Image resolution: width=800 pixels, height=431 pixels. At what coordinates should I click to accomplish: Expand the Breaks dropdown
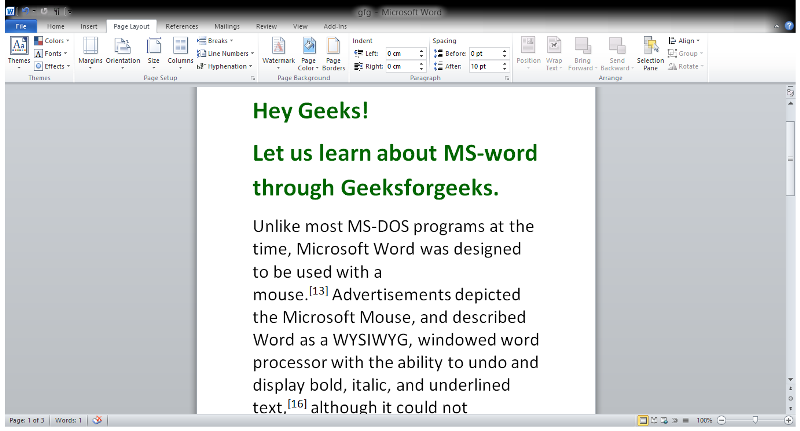click(215, 40)
